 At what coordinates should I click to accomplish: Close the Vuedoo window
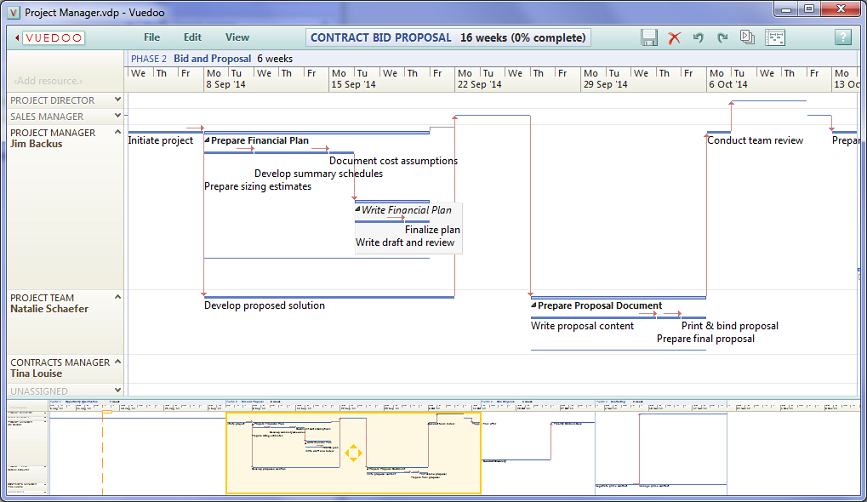click(x=840, y=9)
